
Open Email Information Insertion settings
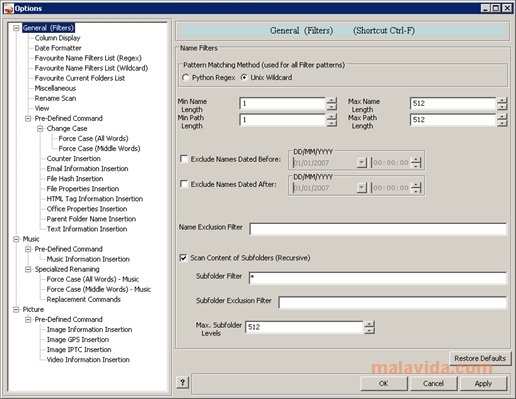pos(87,169)
